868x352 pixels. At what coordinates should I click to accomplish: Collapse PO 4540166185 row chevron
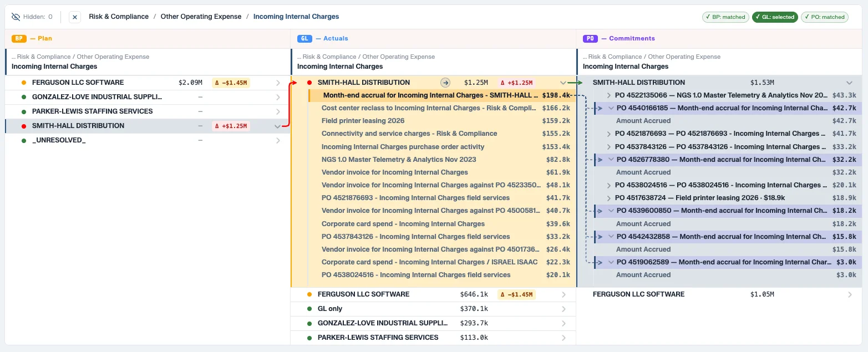[x=611, y=108]
